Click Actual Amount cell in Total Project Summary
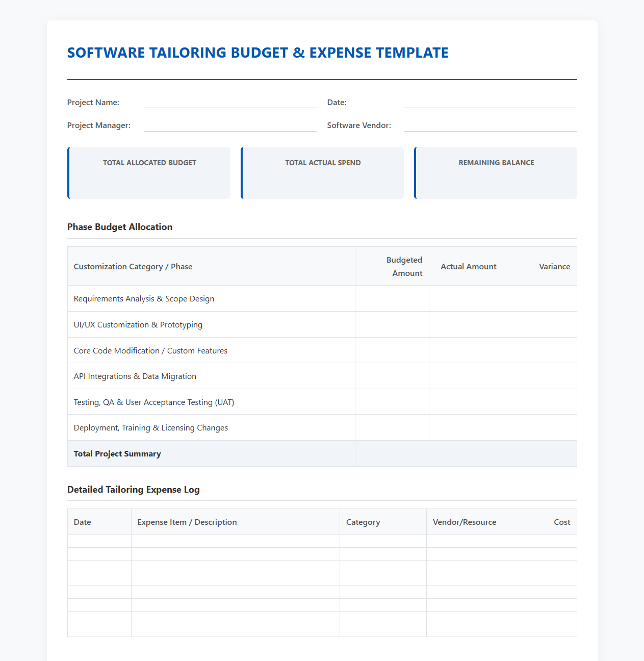Viewport: 644px width, 661px height. [466, 453]
